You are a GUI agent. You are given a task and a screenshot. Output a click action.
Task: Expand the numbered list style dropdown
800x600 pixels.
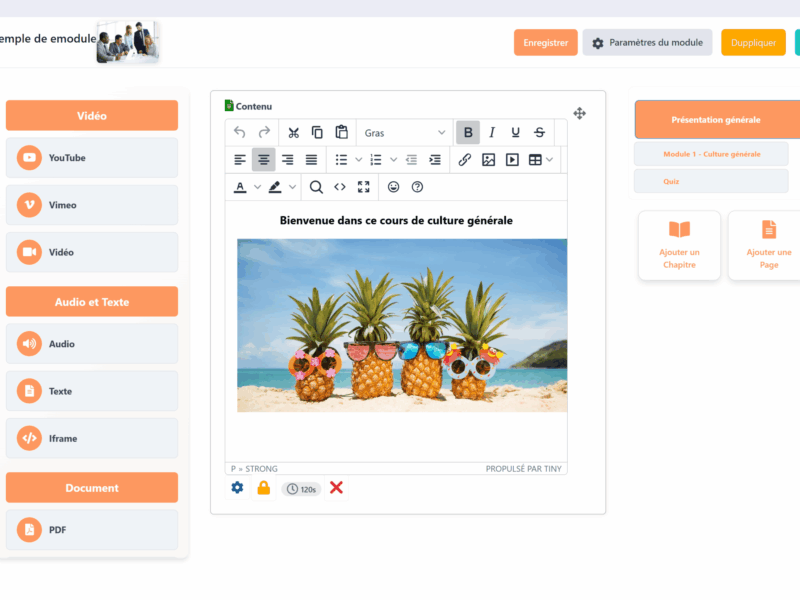pos(393,160)
